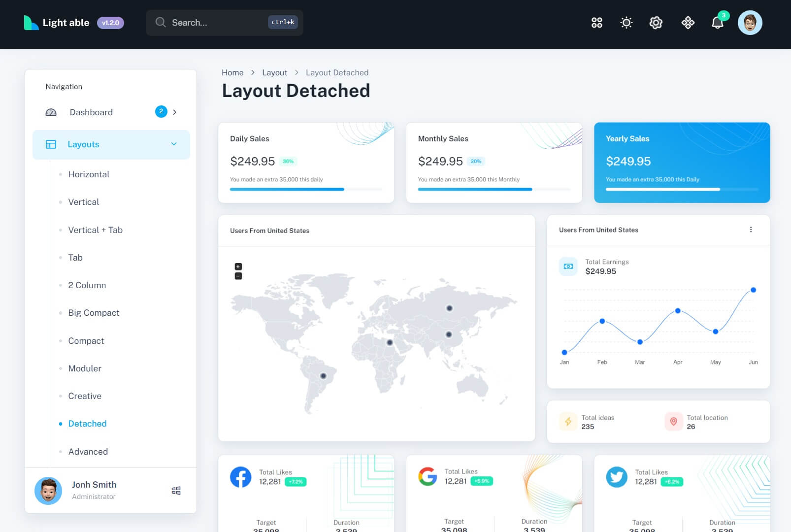Open the apps grid icon in header

pyautogui.click(x=596, y=23)
